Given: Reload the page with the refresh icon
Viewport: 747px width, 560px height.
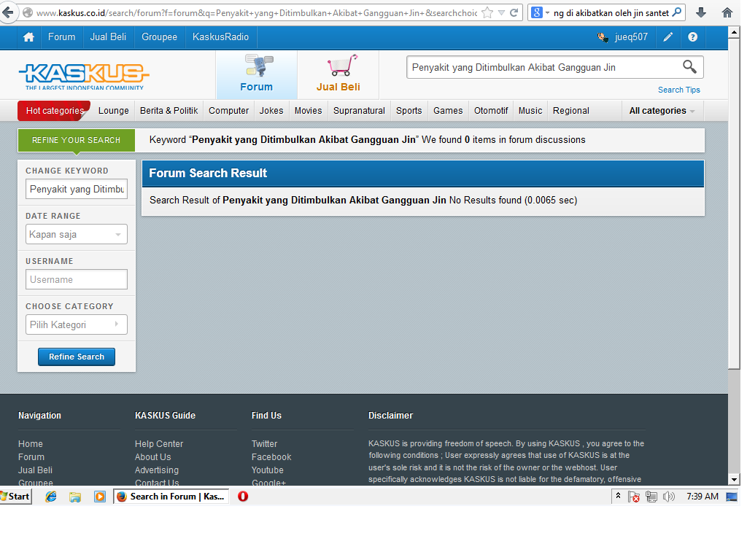Looking at the screenshot, I should pos(514,13).
